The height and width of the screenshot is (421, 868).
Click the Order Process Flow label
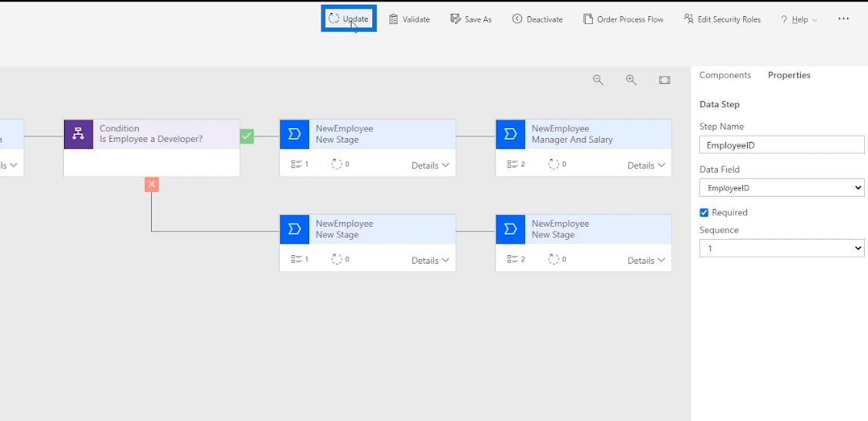point(630,19)
